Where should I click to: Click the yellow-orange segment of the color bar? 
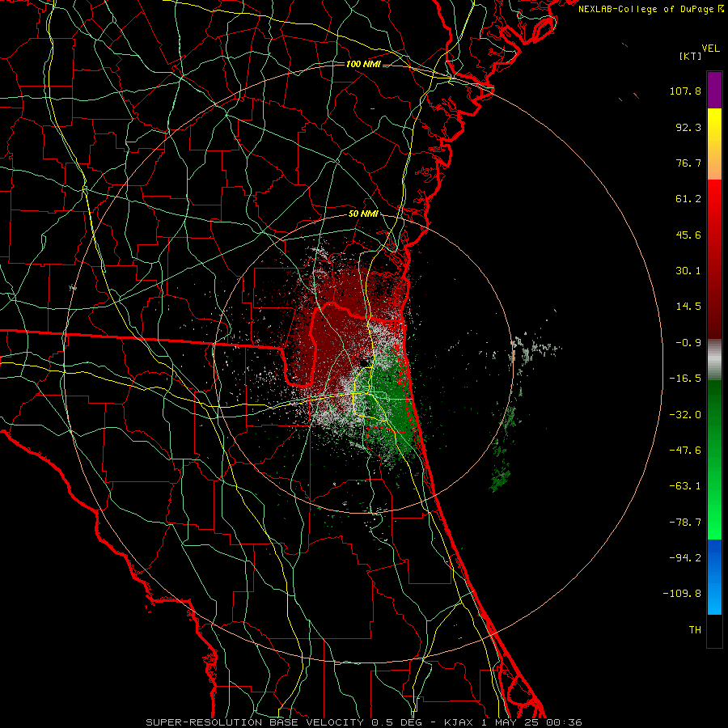point(714,144)
